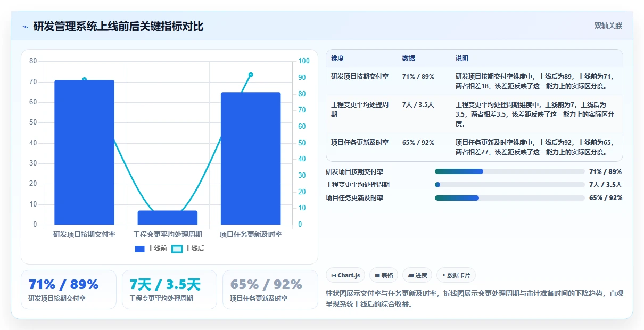This screenshot has width=644, height=330.
Task: Click the progress value 65% / 92%
Action: [606, 198]
